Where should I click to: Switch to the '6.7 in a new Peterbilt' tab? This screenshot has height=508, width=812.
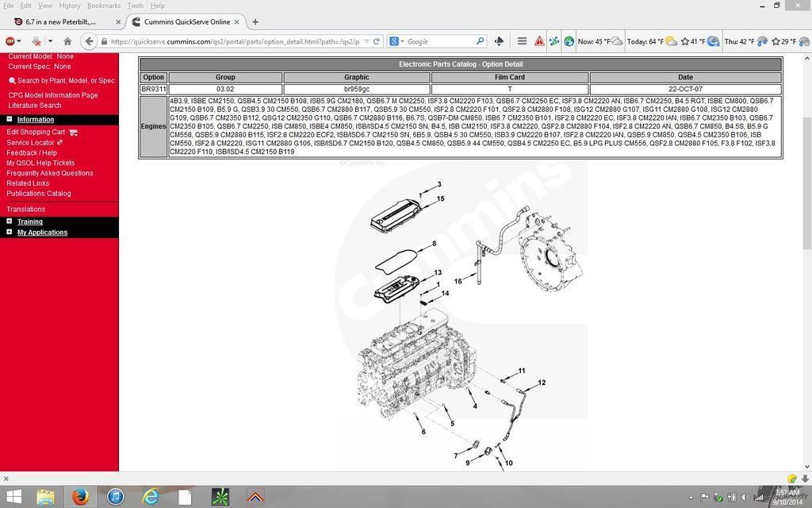62,21
